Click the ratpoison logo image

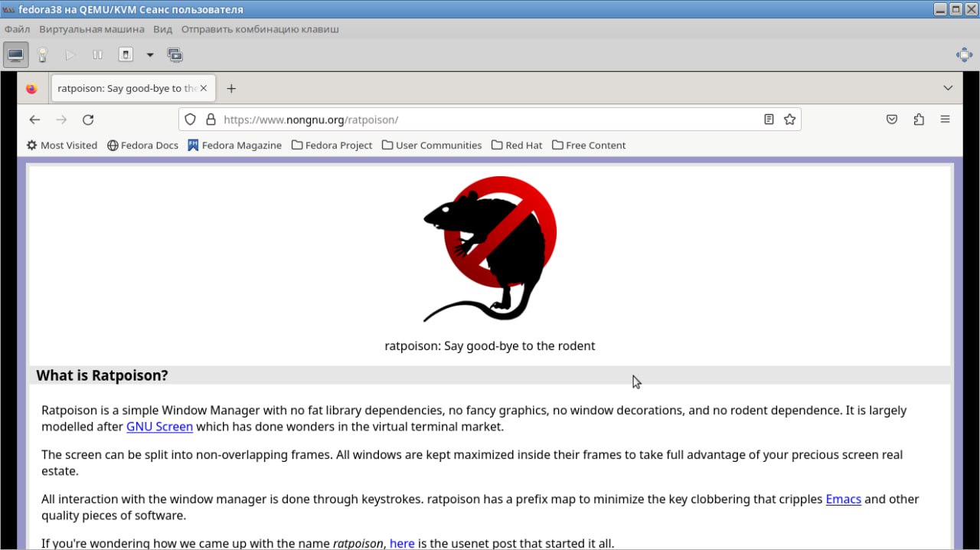pos(490,249)
